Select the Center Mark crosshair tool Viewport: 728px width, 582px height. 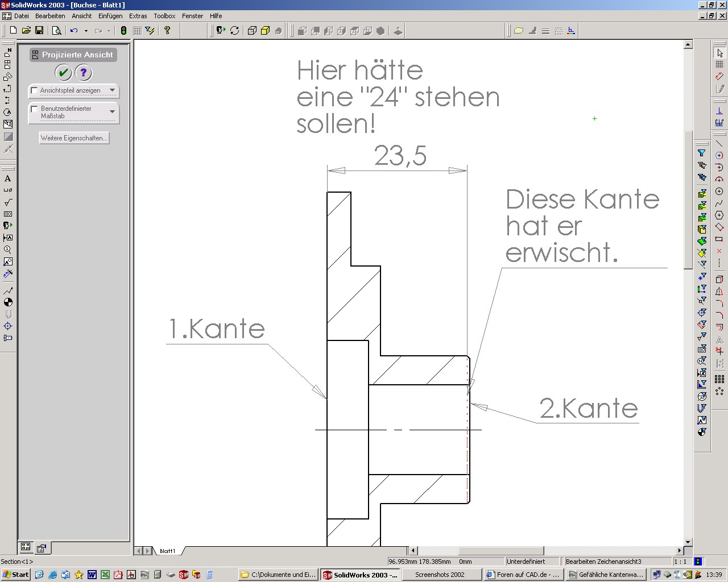coord(8,326)
